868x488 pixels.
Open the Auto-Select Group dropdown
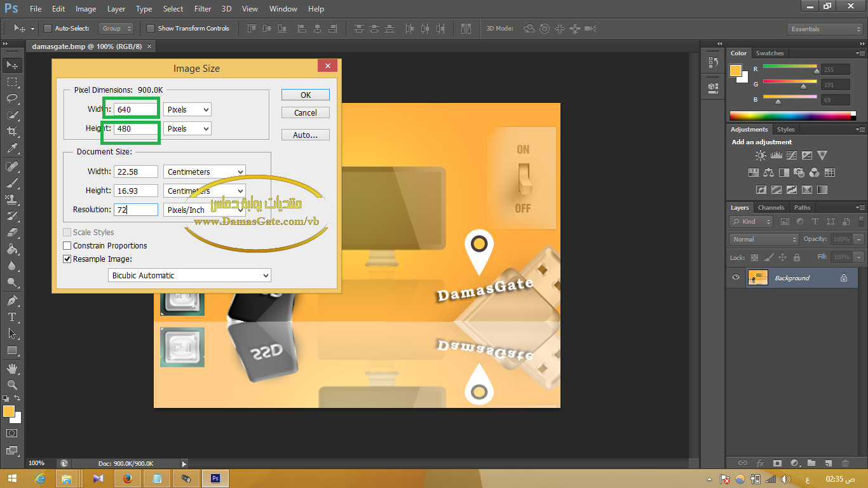pos(116,29)
